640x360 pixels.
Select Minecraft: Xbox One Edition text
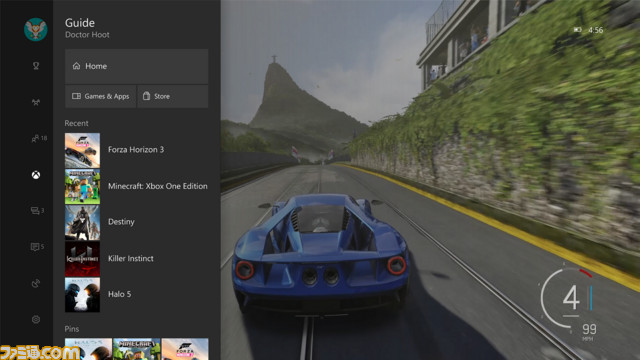pyautogui.click(x=158, y=186)
